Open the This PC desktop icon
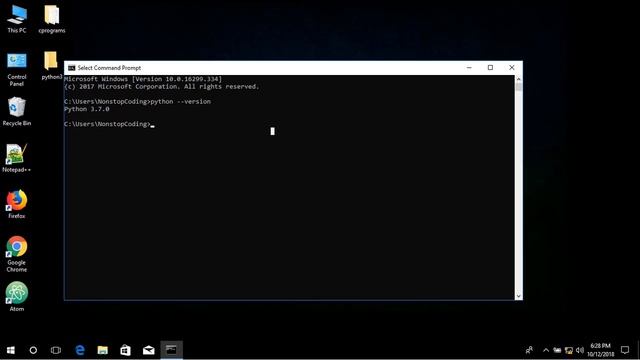The height and width of the screenshot is (360, 640). [17, 19]
